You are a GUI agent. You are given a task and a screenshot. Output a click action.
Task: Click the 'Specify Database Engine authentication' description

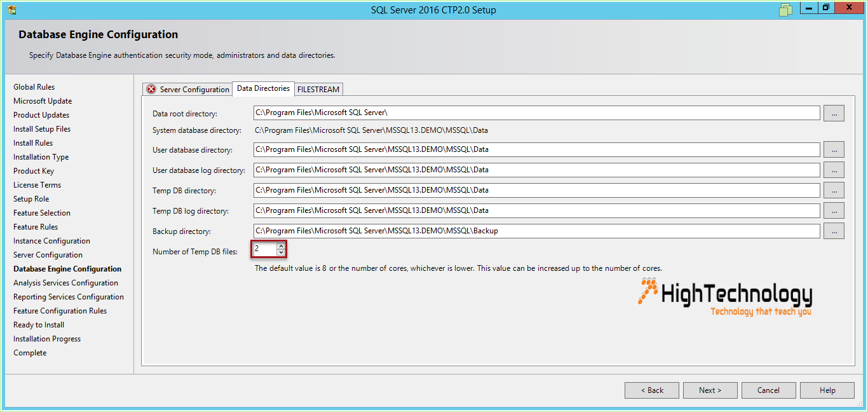tap(182, 55)
